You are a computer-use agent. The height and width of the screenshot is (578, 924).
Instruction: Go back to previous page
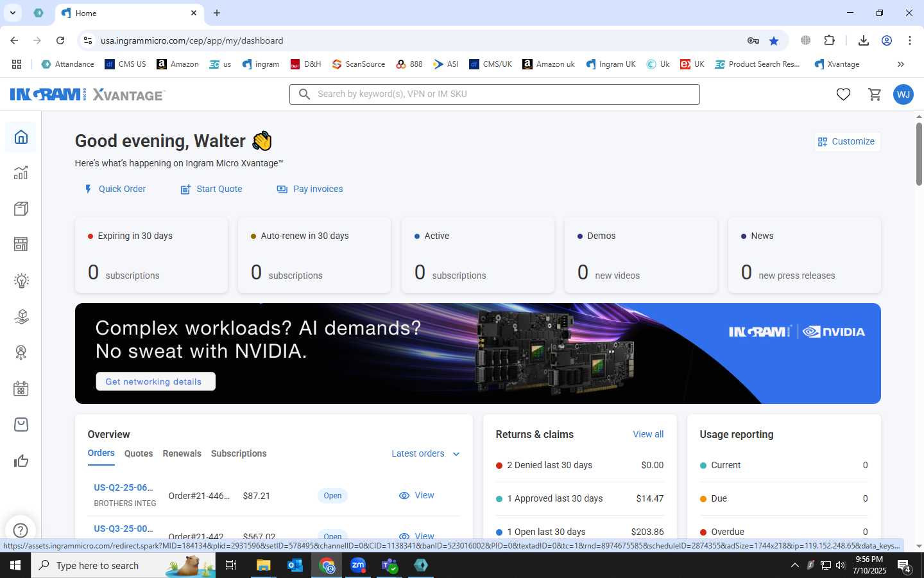pyautogui.click(x=14, y=40)
